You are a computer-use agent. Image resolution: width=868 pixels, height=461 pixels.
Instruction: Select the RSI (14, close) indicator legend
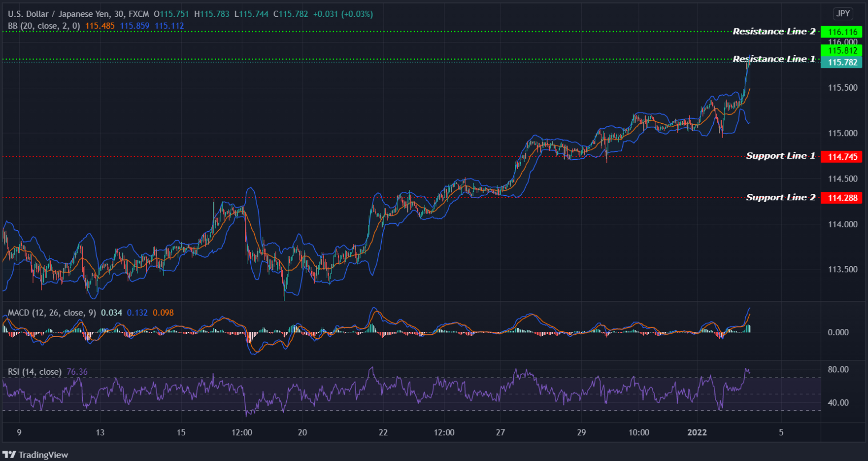(33, 372)
